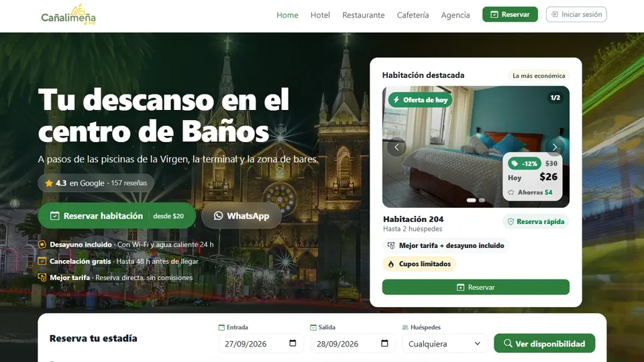The image size is (644, 362).
Task: Click the WhatsApp logo icon
Action: click(x=218, y=215)
